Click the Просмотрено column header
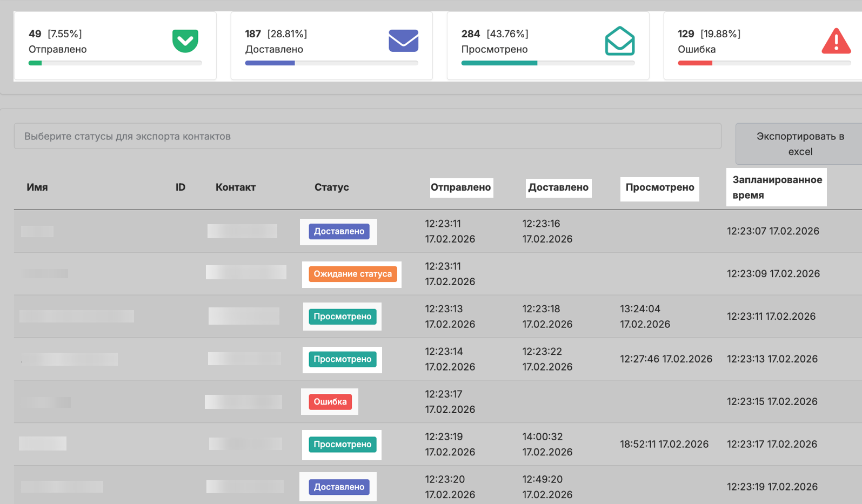The image size is (862, 504). point(659,187)
